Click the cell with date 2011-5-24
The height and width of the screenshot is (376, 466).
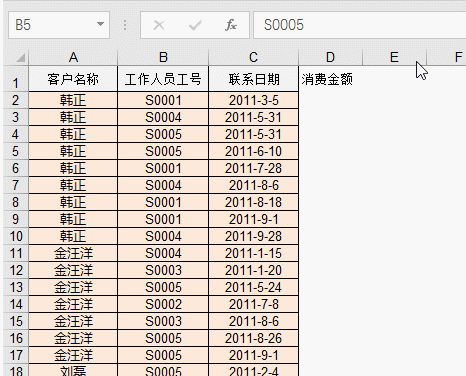click(253, 287)
